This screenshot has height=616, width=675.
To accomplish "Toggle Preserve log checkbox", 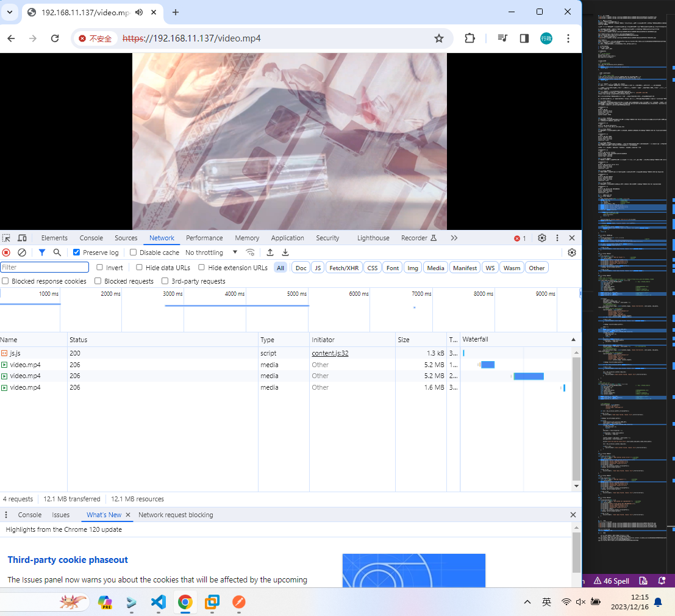I will pyautogui.click(x=76, y=252).
